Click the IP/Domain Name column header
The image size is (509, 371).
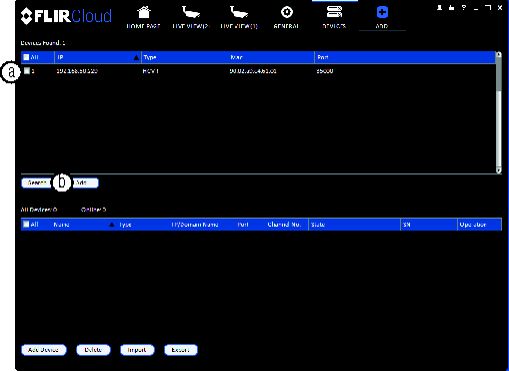click(x=195, y=225)
